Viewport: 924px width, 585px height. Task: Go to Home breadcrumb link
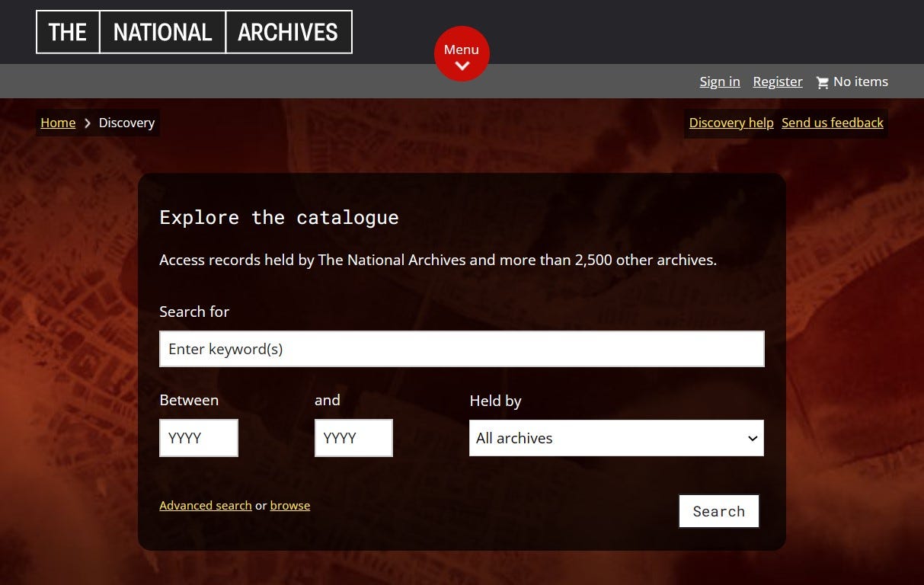pyautogui.click(x=58, y=123)
